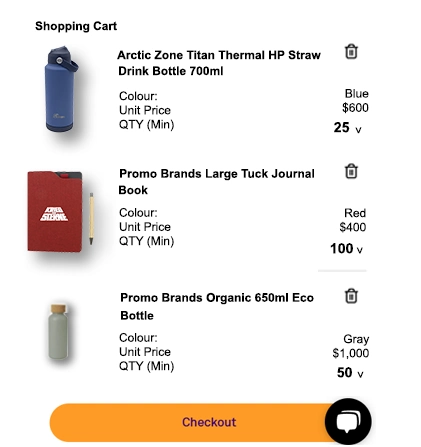View the gray eco bottle image

pos(58,332)
